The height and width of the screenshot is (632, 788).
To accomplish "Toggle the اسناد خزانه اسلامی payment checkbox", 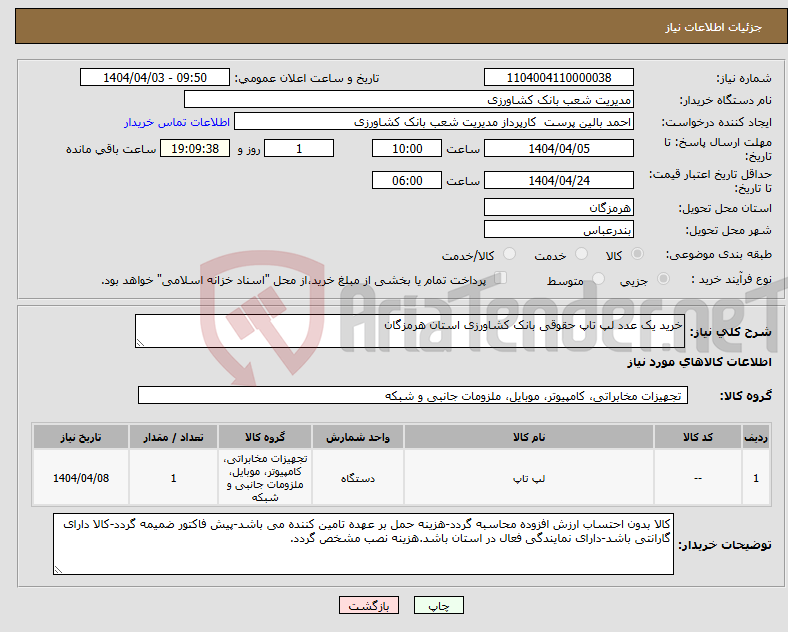I will tap(501, 278).
